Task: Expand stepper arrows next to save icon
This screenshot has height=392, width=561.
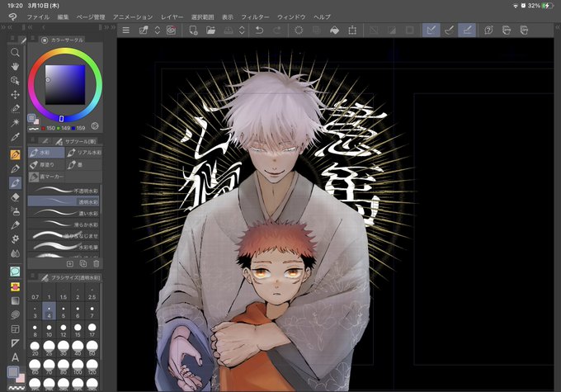Action: [x=242, y=31]
